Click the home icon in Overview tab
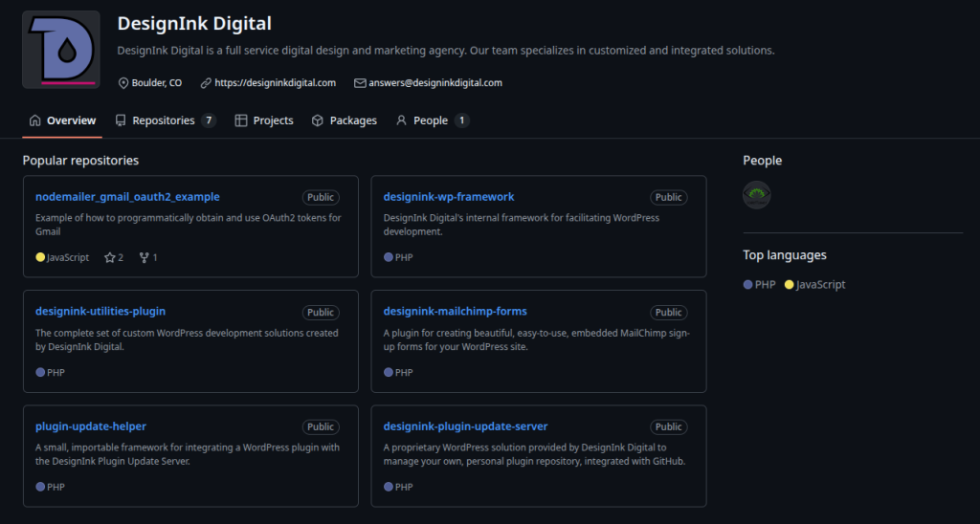The height and width of the screenshot is (524, 980). click(x=35, y=120)
